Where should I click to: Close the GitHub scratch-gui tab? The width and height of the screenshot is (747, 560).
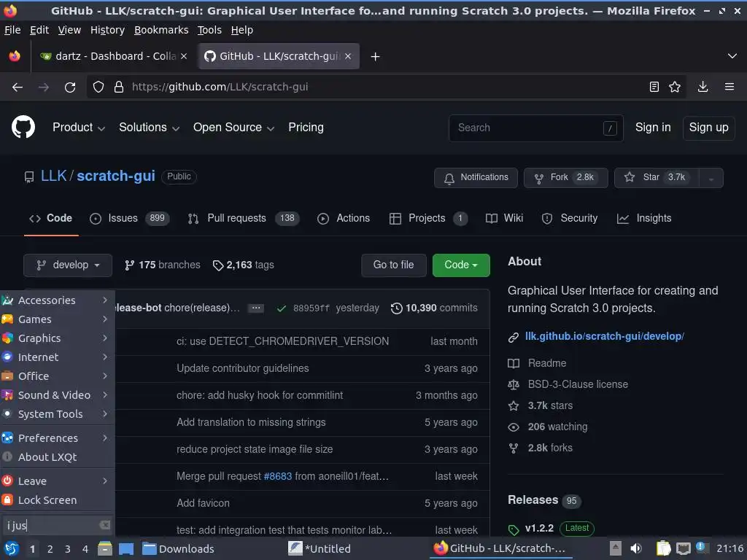(x=348, y=56)
